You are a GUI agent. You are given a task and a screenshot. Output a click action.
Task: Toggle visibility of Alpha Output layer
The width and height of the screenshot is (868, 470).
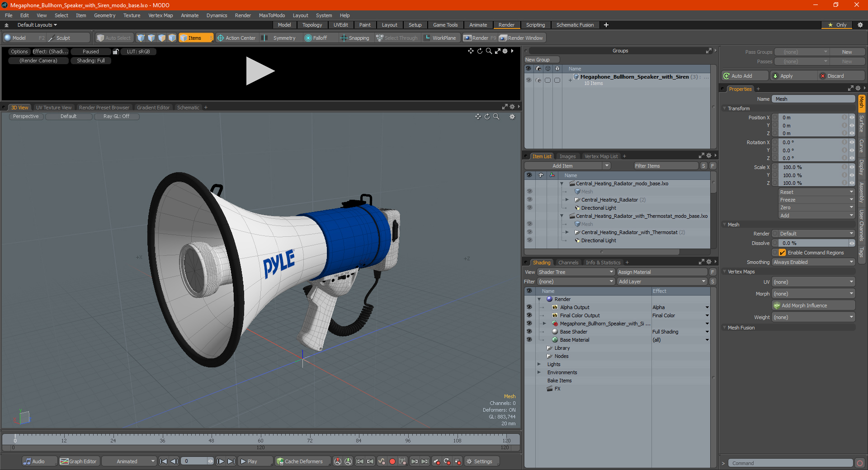click(529, 307)
